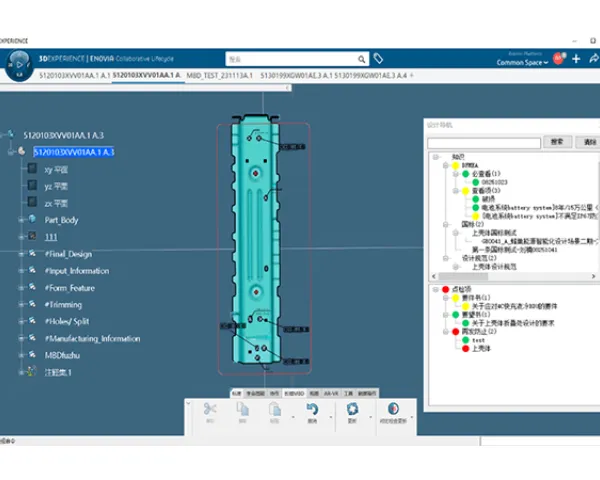Collapse the 国标(2) node in navigation panel

(445, 224)
